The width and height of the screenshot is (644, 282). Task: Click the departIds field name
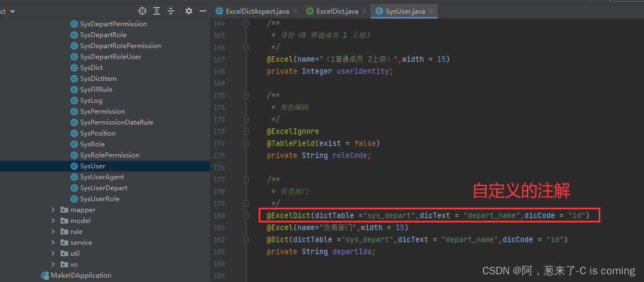(352, 251)
